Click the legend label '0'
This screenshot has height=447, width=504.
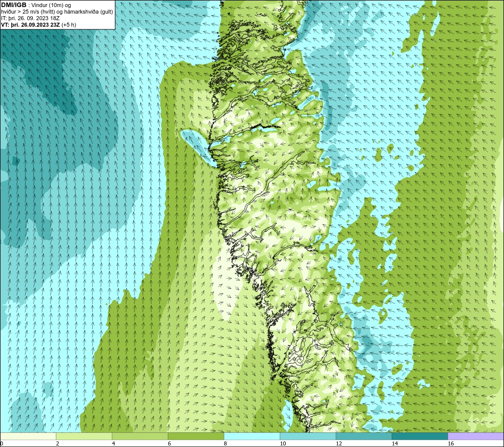[x=2, y=444]
